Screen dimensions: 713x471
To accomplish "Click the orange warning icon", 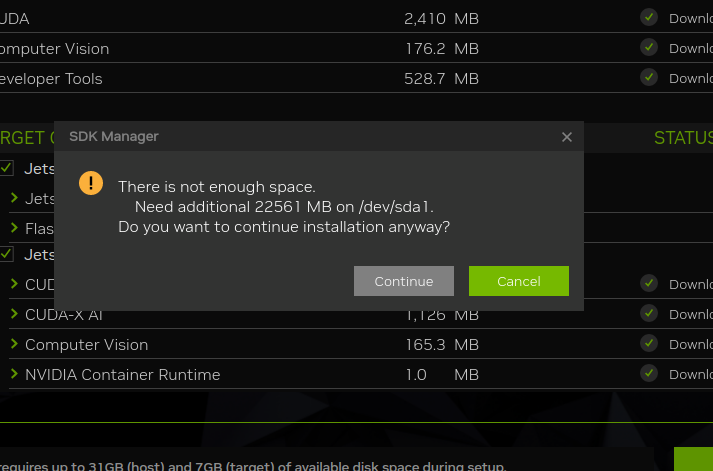I will [91, 183].
